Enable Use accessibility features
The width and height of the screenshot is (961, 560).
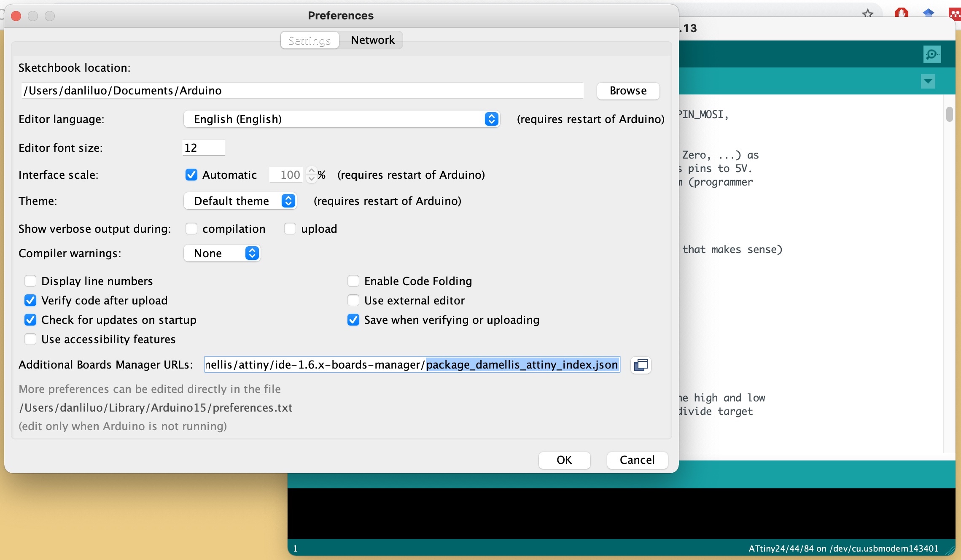[30, 339]
